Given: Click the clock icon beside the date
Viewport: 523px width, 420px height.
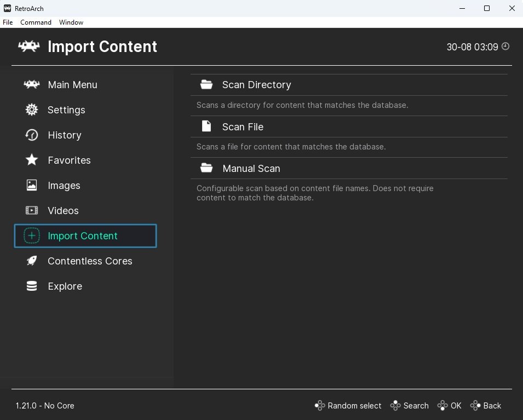Looking at the screenshot, I should click(505, 47).
